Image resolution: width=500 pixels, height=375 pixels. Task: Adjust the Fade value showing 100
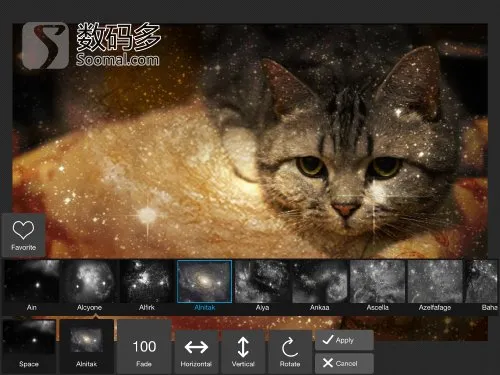144,346
